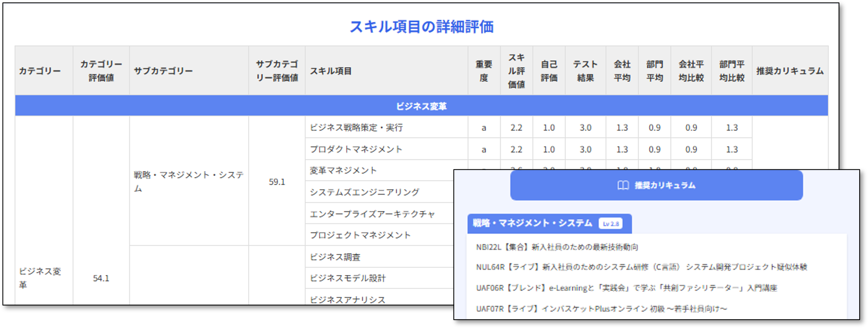Click the book icon beside 推奨カリキュラム

pos(623,185)
